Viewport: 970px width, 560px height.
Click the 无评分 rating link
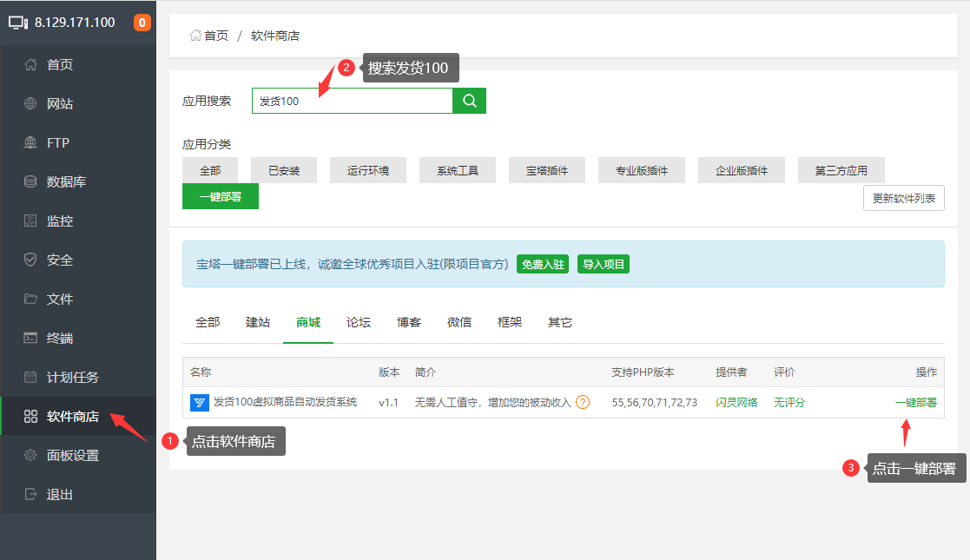click(789, 402)
